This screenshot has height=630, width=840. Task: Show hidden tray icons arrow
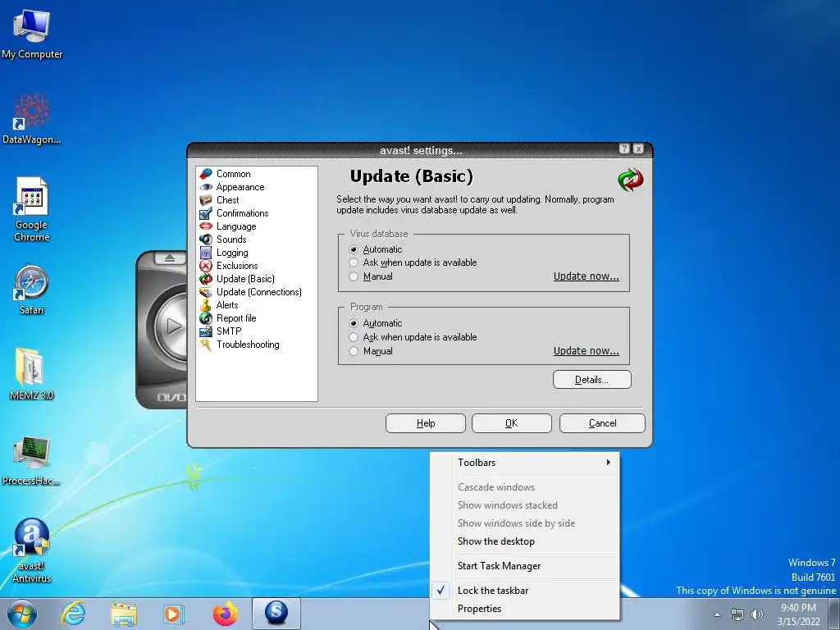pos(717,614)
